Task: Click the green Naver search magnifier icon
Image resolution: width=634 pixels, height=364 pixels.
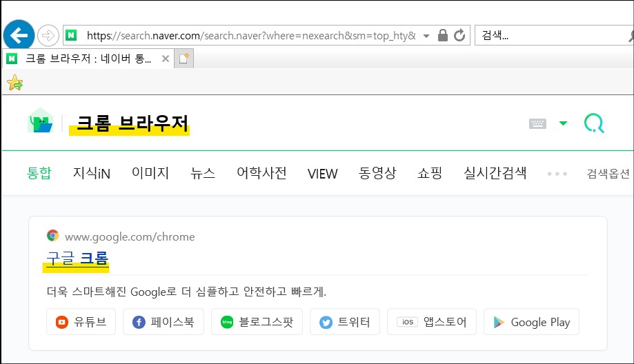Action: click(594, 123)
